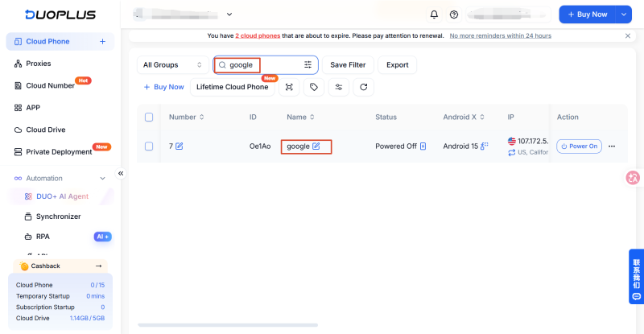Click the icon next to Android 15

coord(485,146)
